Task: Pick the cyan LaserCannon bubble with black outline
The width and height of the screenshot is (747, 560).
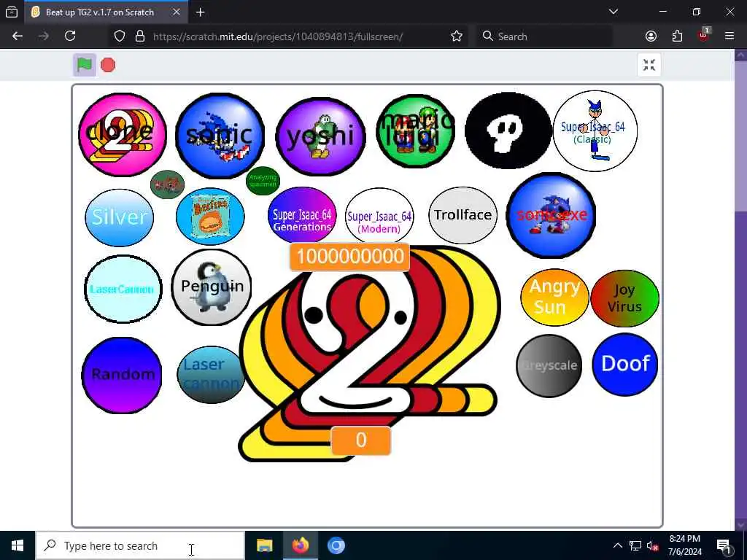Action: 123,289
